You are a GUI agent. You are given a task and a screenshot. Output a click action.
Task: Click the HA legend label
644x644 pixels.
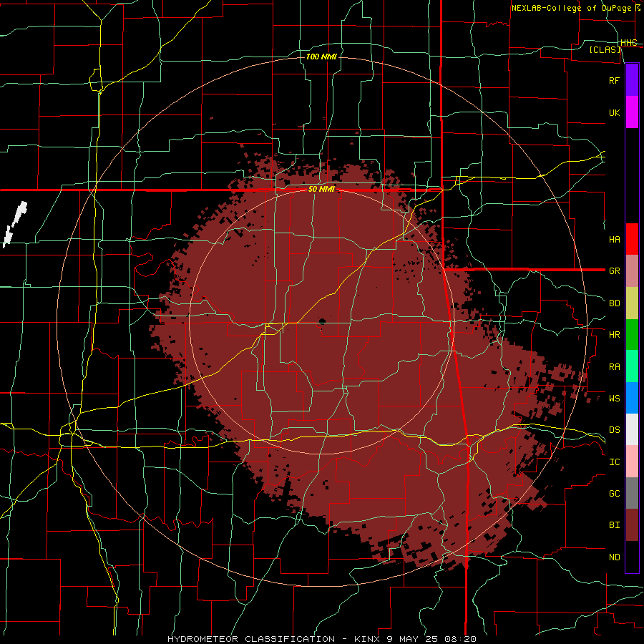pyautogui.click(x=614, y=239)
